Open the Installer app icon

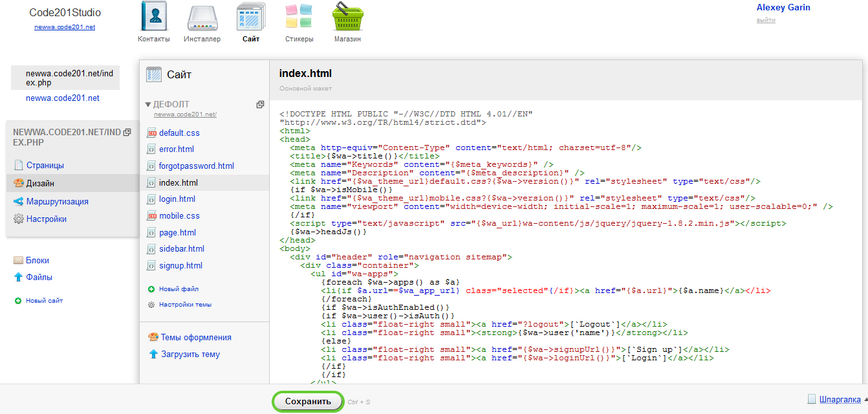coord(202,17)
